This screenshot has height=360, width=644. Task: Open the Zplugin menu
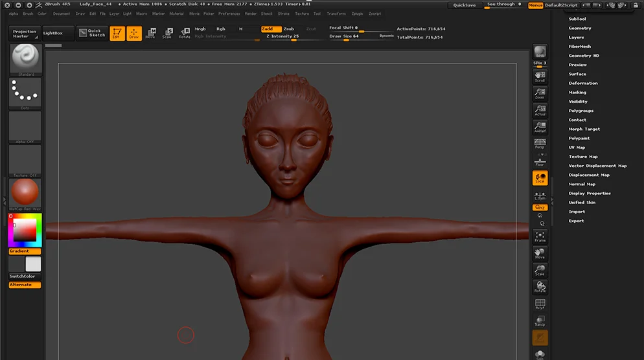[358, 14]
